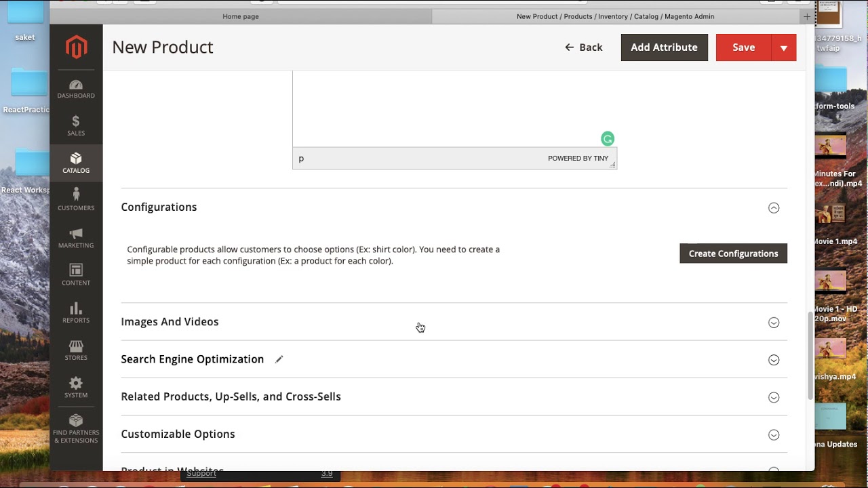Click the Configurations section title
Viewport: 868px width, 488px height.
coord(159,207)
